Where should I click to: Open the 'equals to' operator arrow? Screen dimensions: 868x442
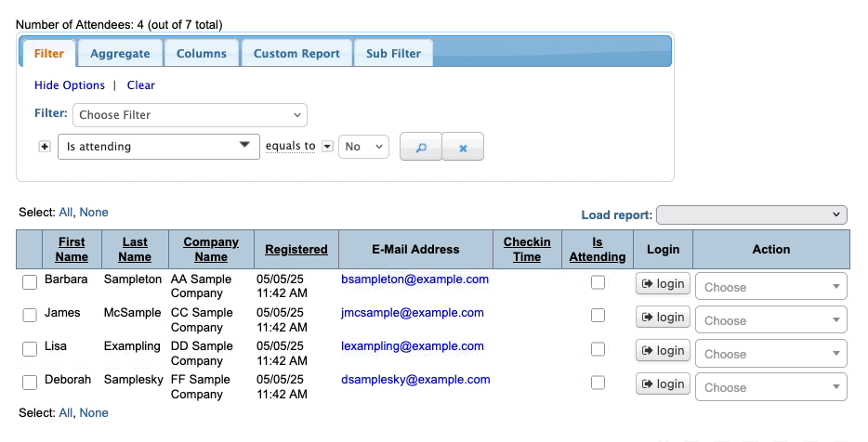point(327,147)
